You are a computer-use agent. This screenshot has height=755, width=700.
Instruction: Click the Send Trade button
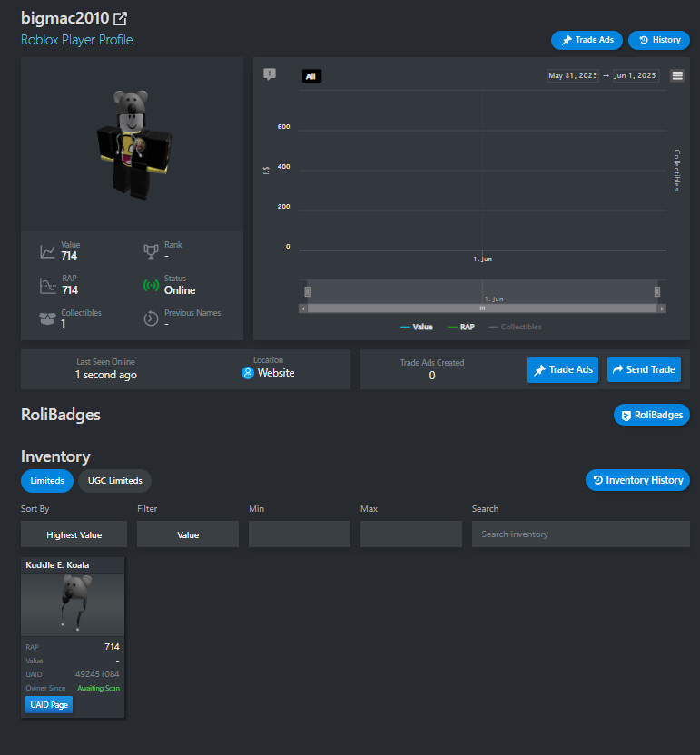pos(644,370)
